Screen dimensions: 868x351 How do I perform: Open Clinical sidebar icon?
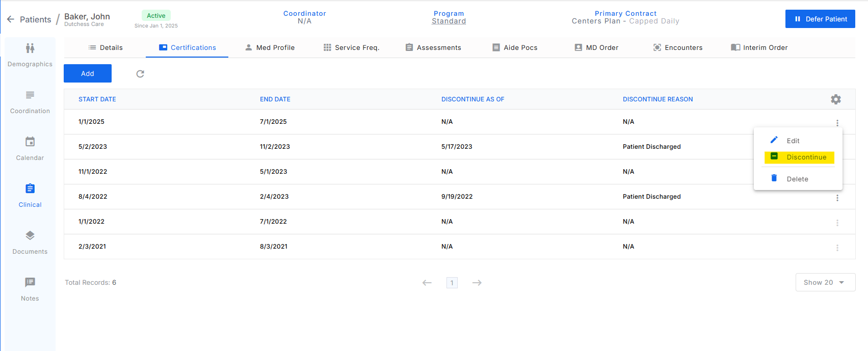click(x=30, y=188)
